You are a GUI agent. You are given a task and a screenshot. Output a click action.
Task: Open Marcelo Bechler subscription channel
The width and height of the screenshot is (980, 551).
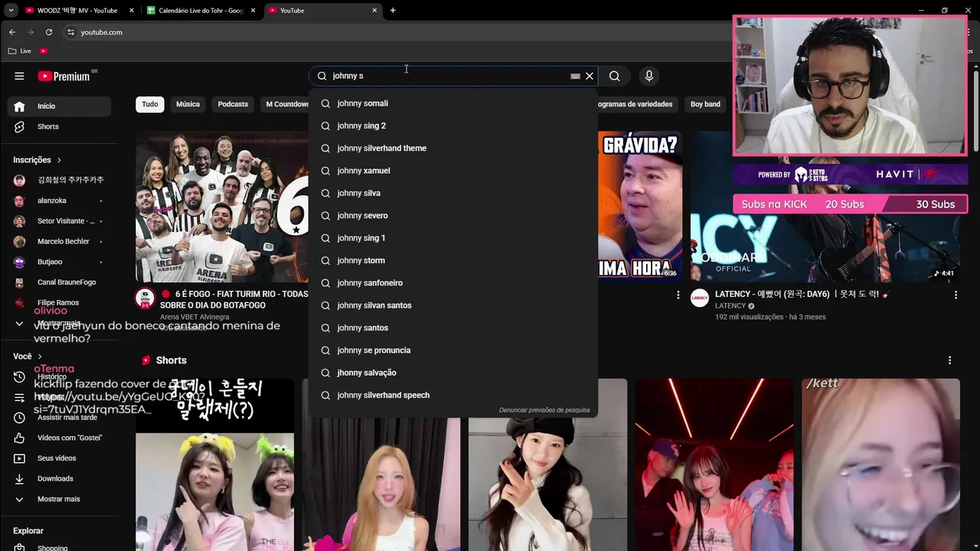(x=59, y=241)
